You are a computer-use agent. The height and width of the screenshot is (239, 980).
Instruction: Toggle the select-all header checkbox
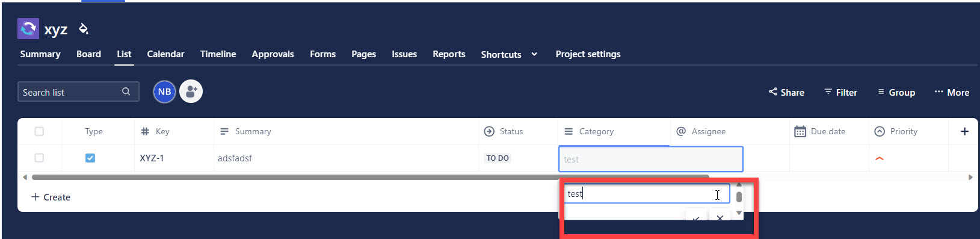click(39, 131)
